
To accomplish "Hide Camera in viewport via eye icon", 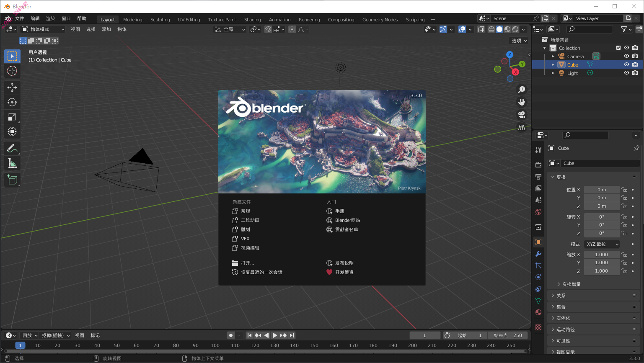I will (626, 56).
